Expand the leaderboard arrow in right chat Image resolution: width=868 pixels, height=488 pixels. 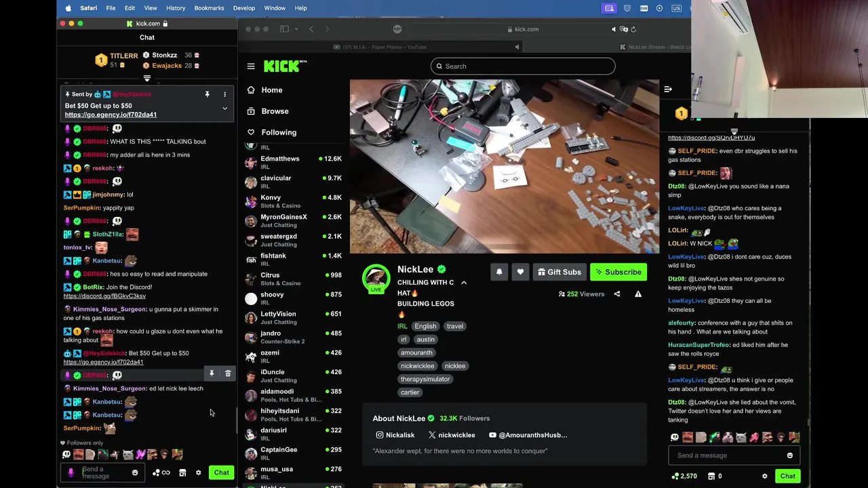point(734,131)
